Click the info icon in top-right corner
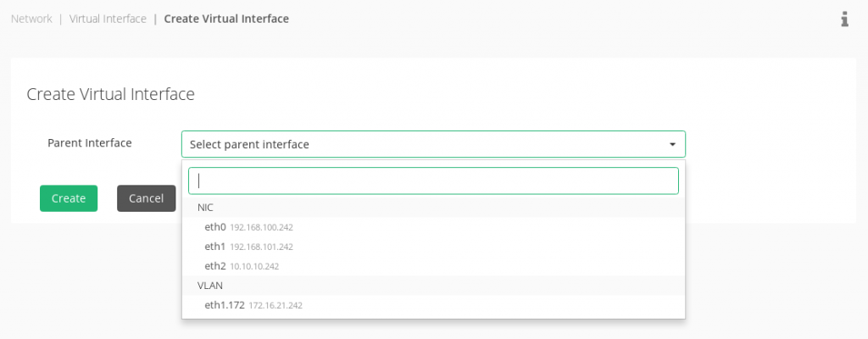Viewport: 868px width, 339px height. tap(844, 19)
